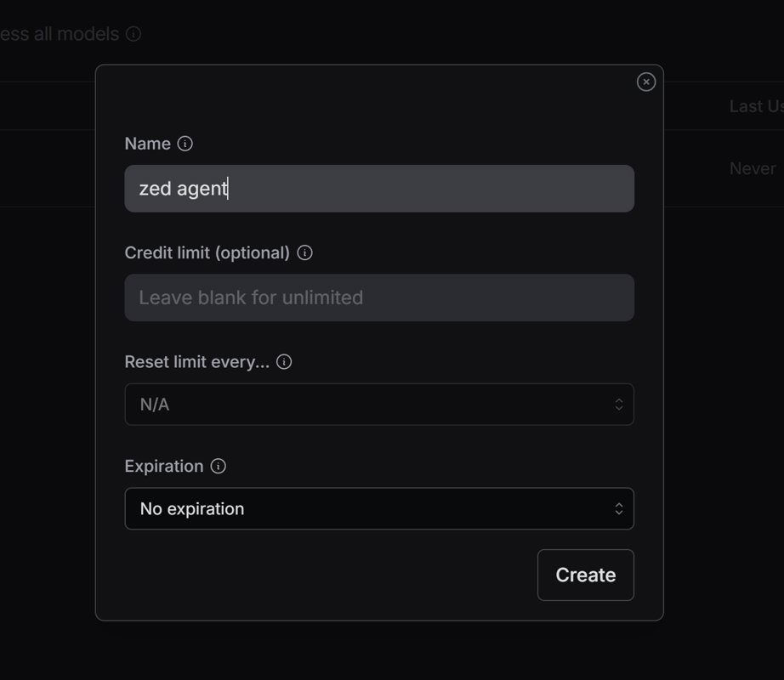
Task: Click the chevron arrows on Expiration selector
Action: (x=619, y=508)
